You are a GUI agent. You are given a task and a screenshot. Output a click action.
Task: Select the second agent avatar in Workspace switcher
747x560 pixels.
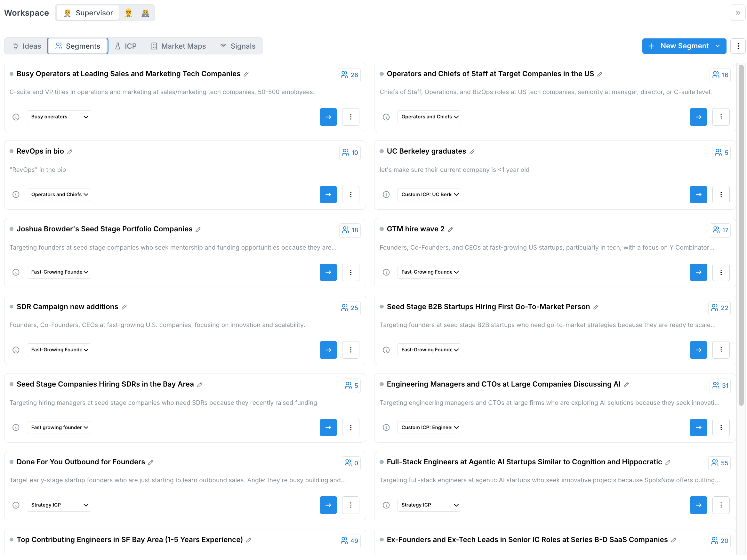[128, 13]
